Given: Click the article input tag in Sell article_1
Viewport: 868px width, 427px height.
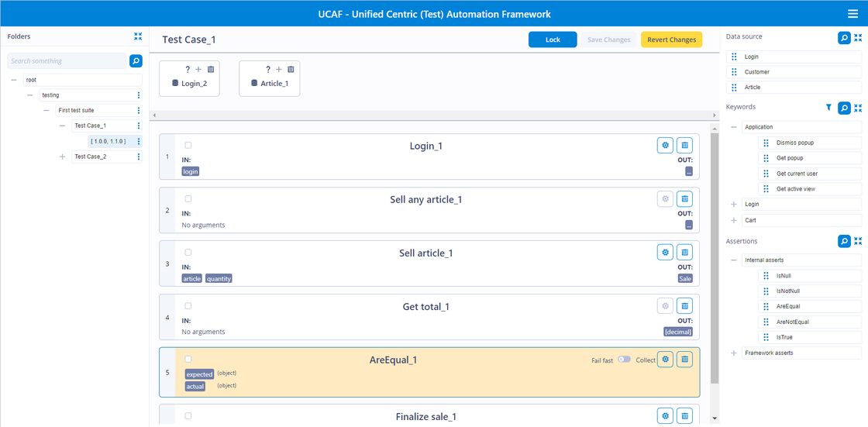Looking at the screenshot, I should point(192,278).
